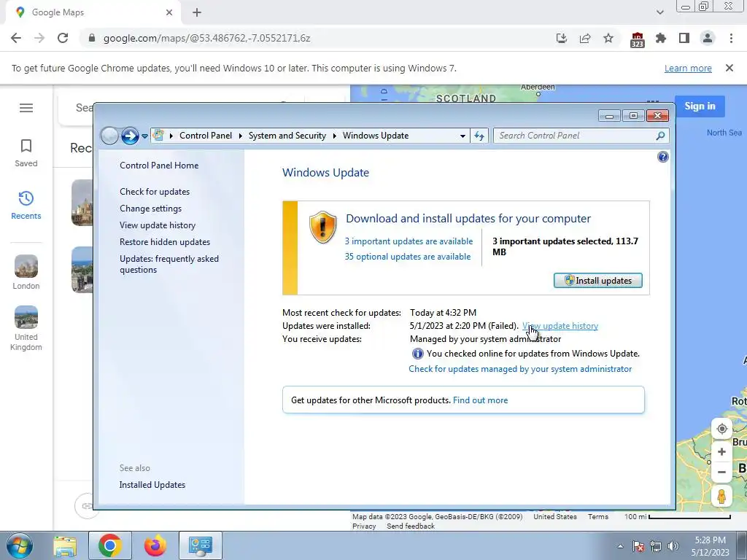The height and width of the screenshot is (560, 747).
Task: Expand arrow after System and Security breadcrumb
Action: tap(334, 136)
